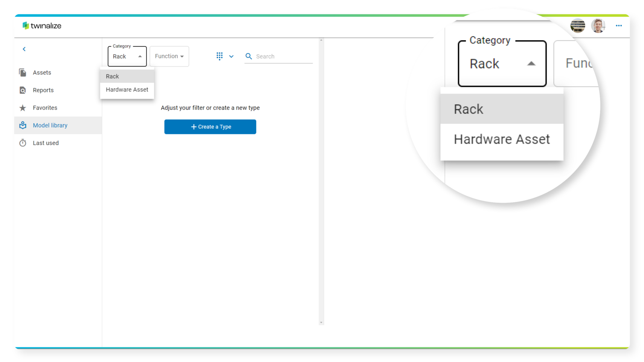Click the Favorites star icon
644x362 pixels.
(23, 108)
